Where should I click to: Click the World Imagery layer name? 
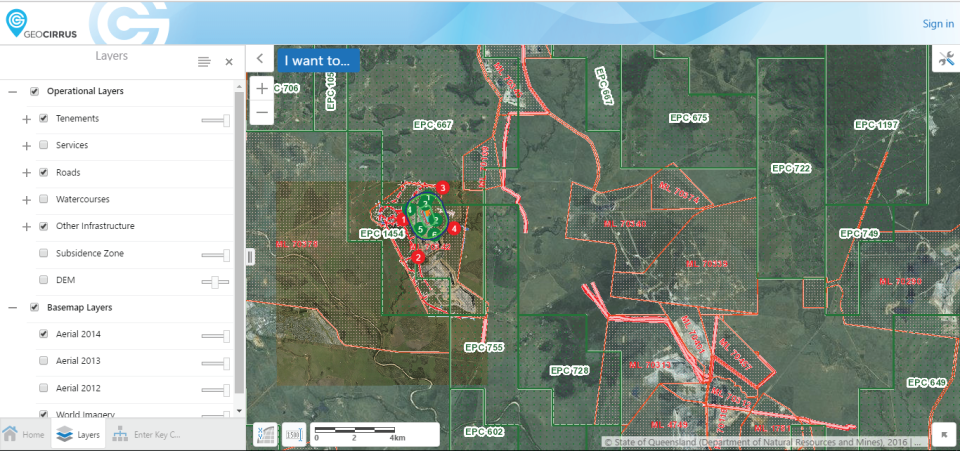85,414
